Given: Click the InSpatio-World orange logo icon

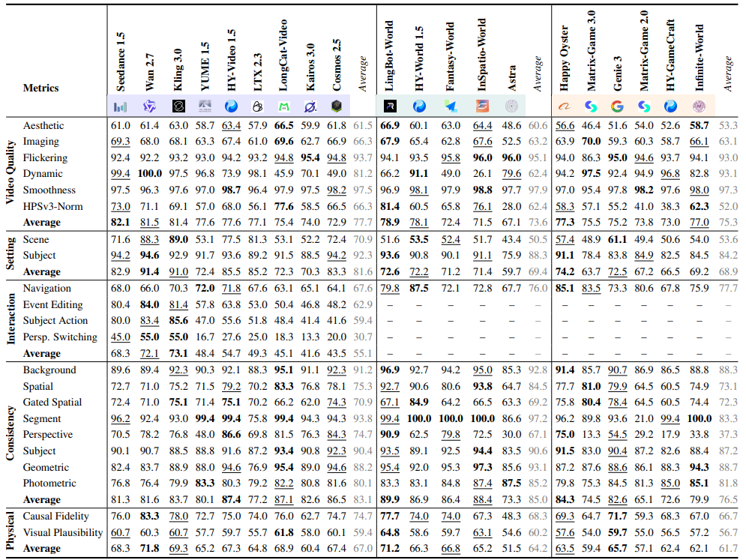Looking at the screenshot, I should [x=482, y=106].
